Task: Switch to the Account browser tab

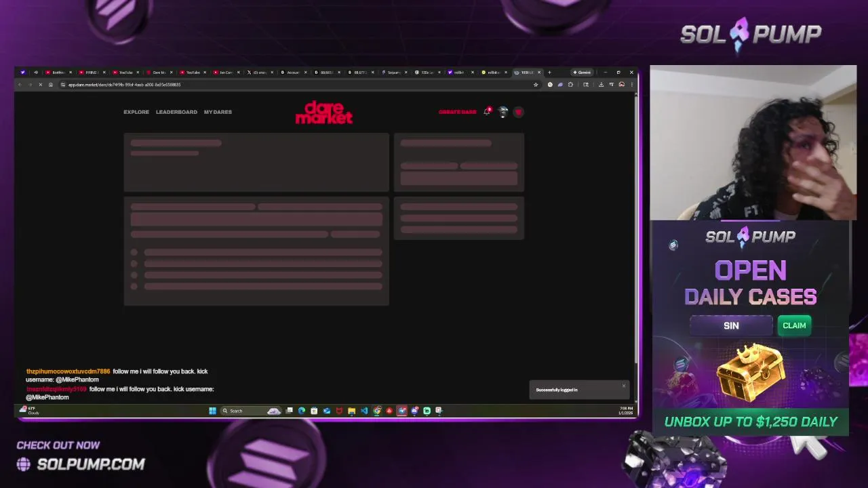Action: coord(294,72)
